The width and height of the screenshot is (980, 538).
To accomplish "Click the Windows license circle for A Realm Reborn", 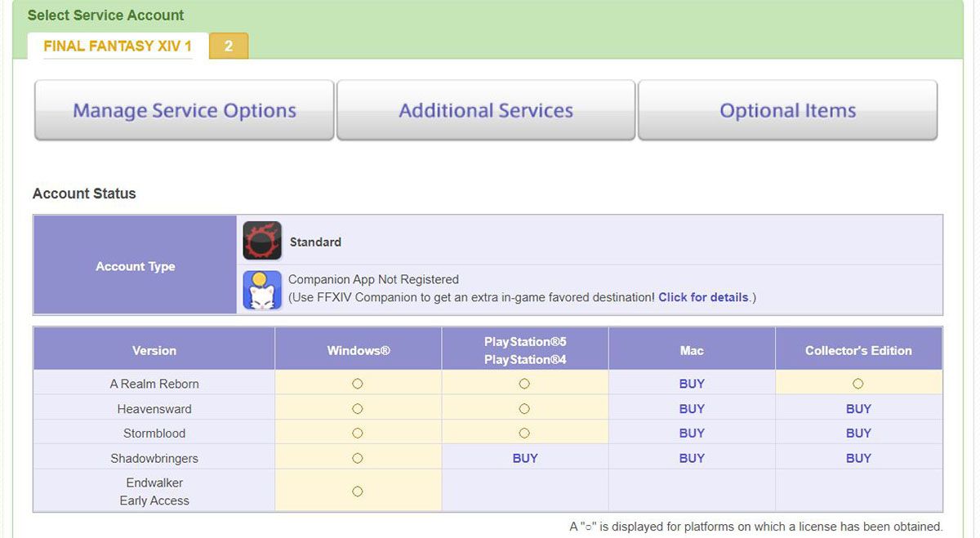I will pyautogui.click(x=357, y=383).
